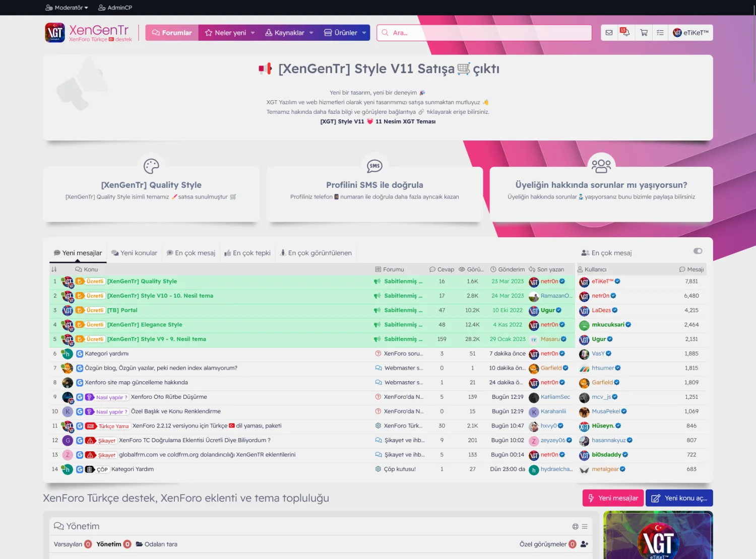Click the globe icon in Yönetim panel
This screenshot has width=756, height=559.
coord(575,526)
